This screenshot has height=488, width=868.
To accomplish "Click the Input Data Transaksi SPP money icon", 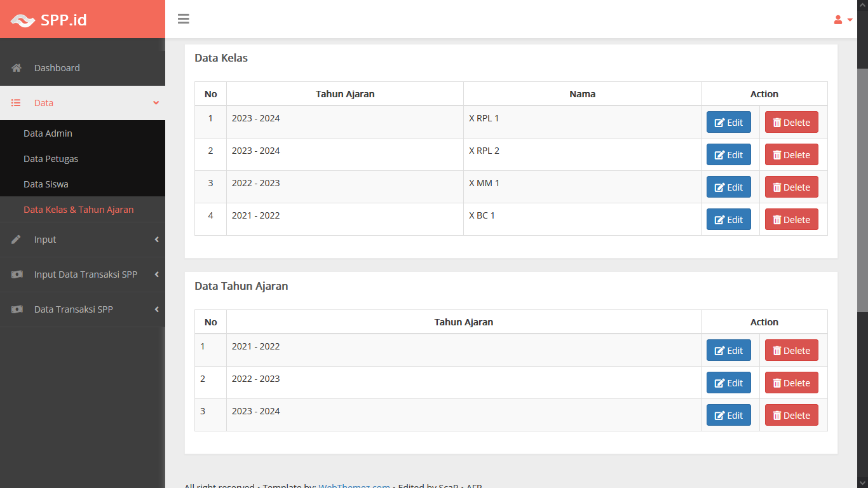I will pyautogui.click(x=17, y=274).
